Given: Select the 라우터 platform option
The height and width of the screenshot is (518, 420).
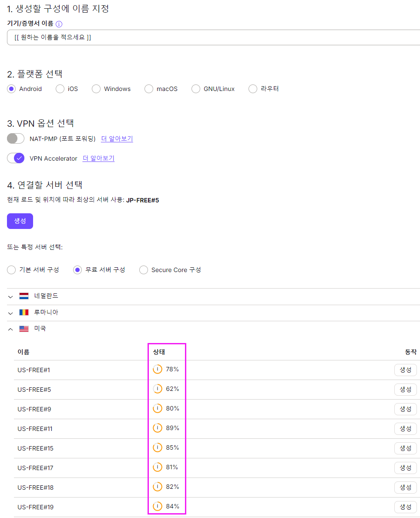Looking at the screenshot, I should point(253,89).
